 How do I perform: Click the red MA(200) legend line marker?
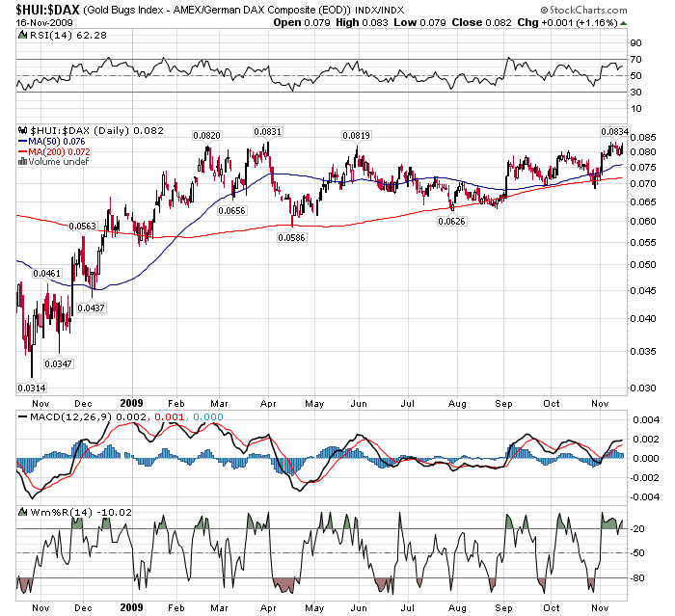tap(23, 151)
